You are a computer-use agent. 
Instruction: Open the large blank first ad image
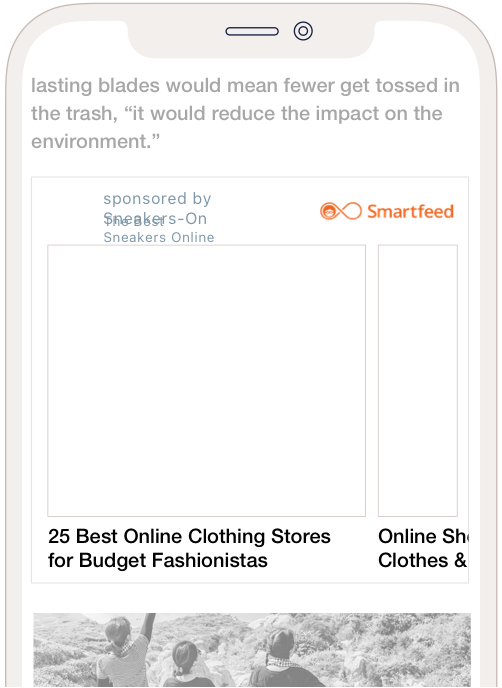[206, 381]
